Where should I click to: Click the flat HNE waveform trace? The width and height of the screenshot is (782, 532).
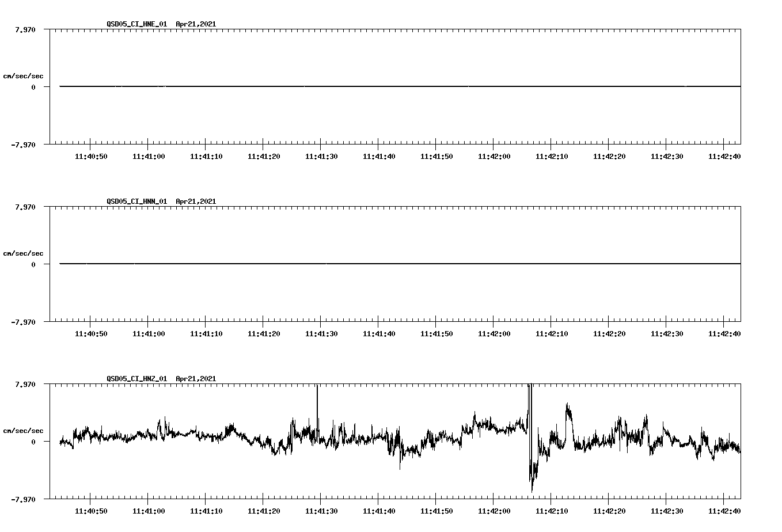pyautogui.click(x=346, y=86)
